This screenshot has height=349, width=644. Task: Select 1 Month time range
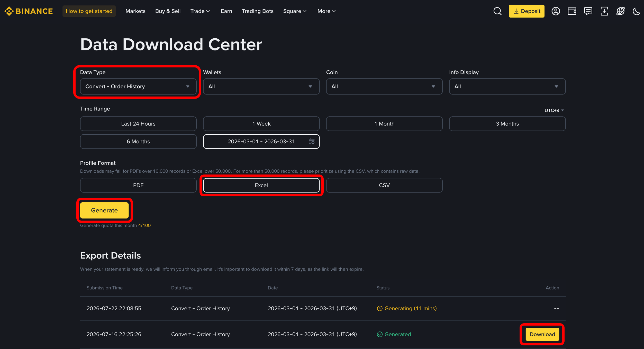(384, 124)
